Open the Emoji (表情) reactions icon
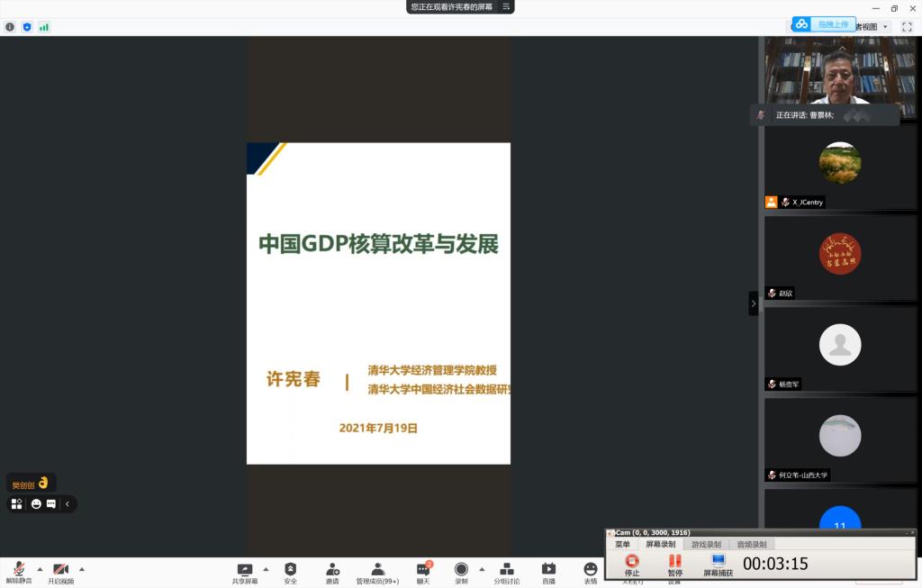 [591, 572]
